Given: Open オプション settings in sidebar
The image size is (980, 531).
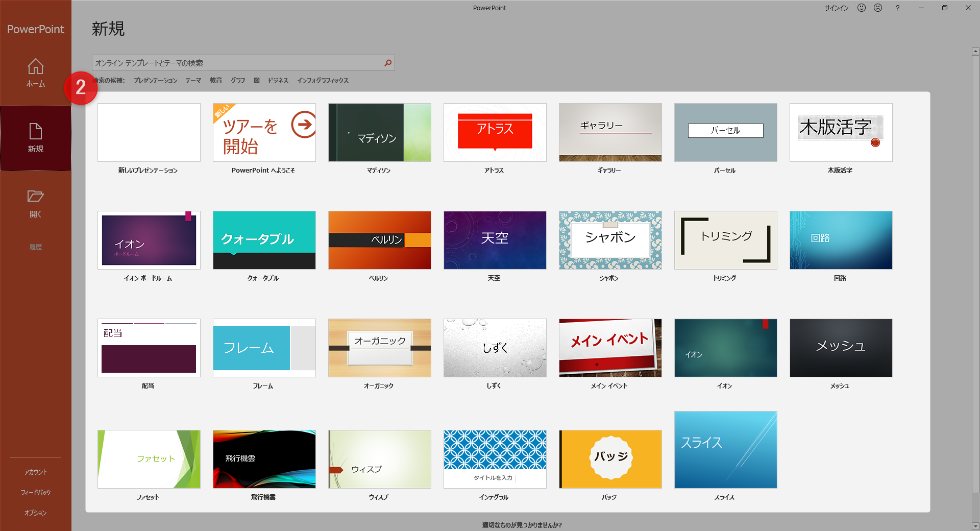Looking at the screenshot, I should tap(35, 513).
